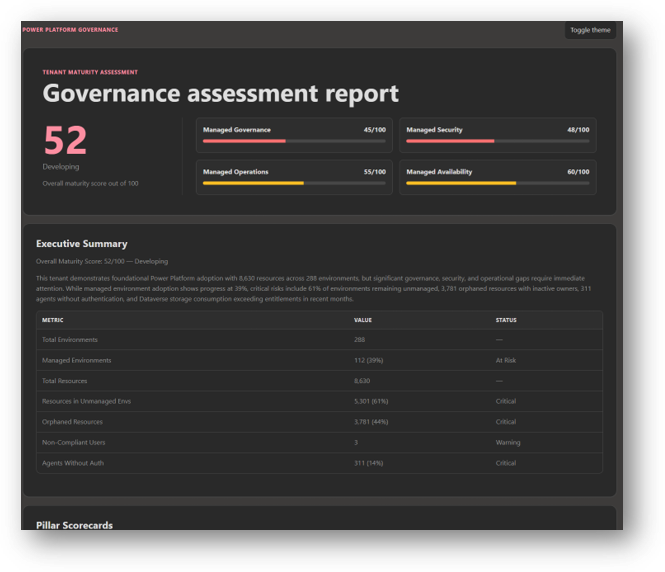Click the value 288
Viewport: 665px width, 572px height.
pos(359,340)
